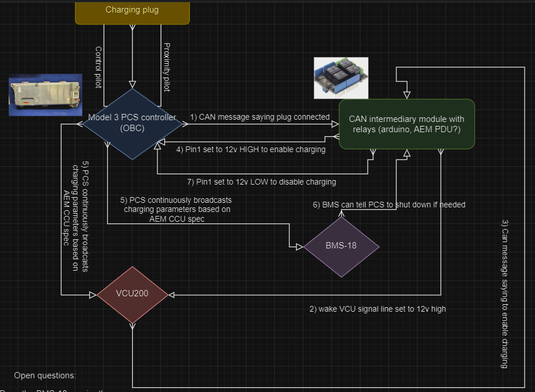The width and height of the screenshot is (535, 392).
Task: Select the 'Pin1 set to 12v HIGH' label
Action: [x=251, y=150]
